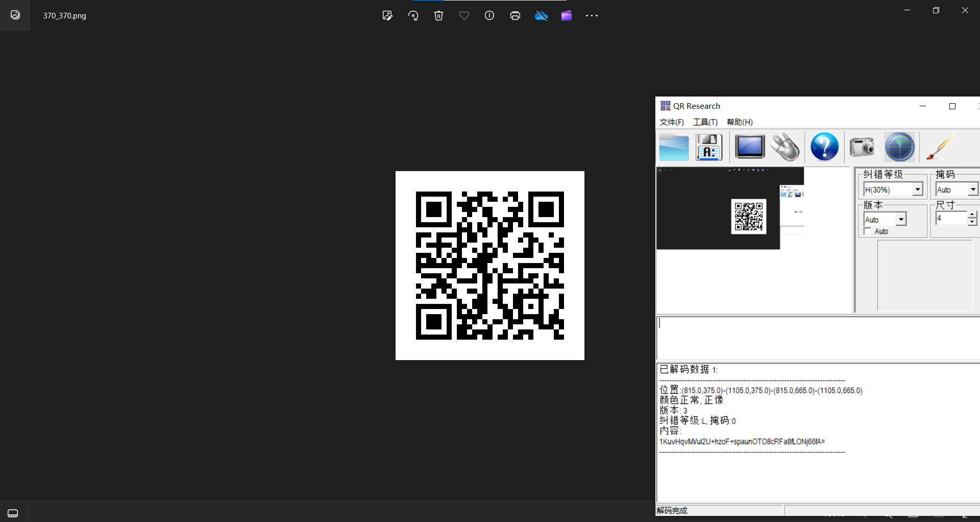This screenshot has width=980, height=522.
Task: Rotate the image in Photos
Action: tap(413, 16)
